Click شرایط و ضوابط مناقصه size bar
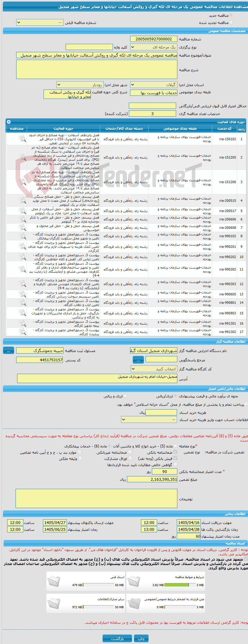 pos(180,585)
